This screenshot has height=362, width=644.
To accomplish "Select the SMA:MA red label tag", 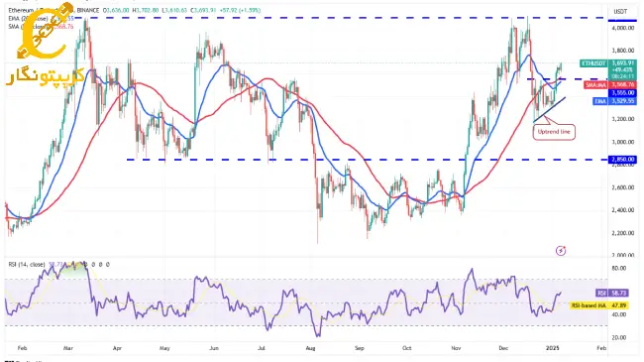I will pos(595,85).
